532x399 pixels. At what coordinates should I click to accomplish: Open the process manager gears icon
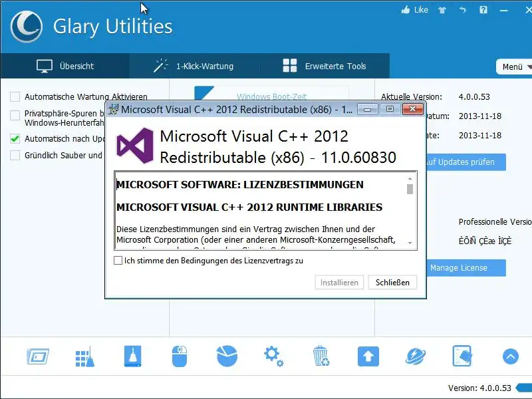point(274,356)
